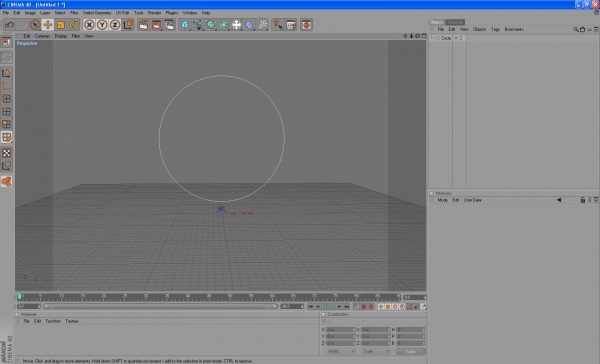Open the viewport Cameras menu
600x364 pixels.
(42, 36)
